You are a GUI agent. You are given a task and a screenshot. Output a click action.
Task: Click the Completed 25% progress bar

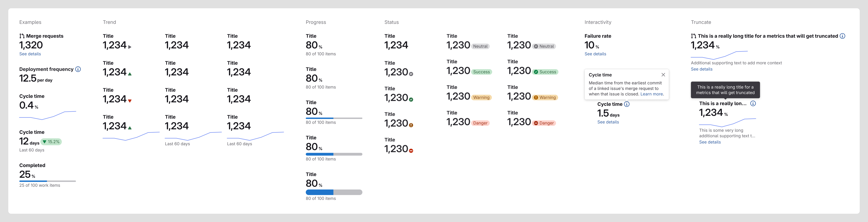[x=47, y=181]
